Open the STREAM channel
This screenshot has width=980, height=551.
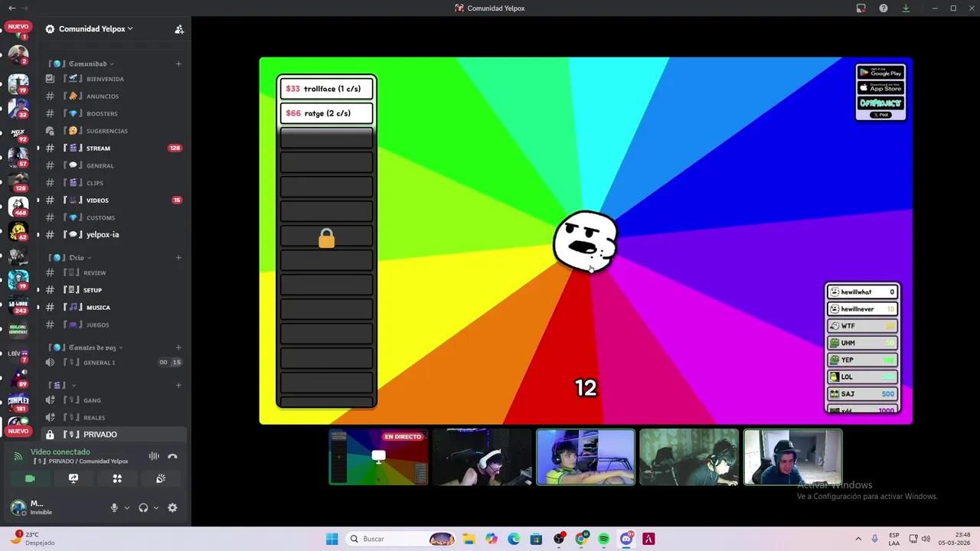(113, 148)
